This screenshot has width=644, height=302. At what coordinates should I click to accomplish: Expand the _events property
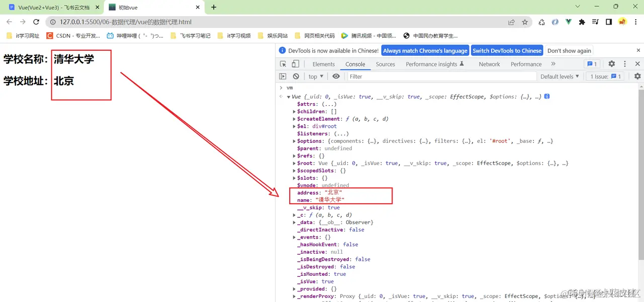[294, 237]
